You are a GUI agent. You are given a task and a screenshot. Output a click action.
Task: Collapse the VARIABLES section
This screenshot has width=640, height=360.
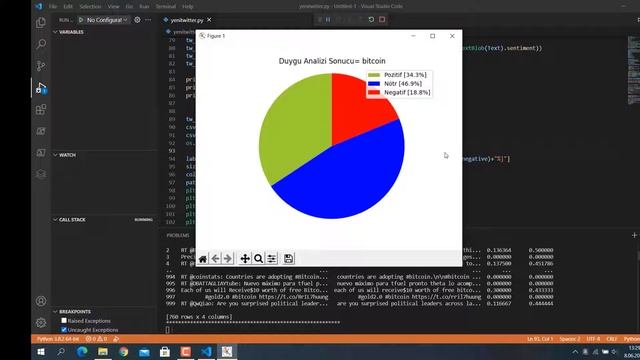56,32
